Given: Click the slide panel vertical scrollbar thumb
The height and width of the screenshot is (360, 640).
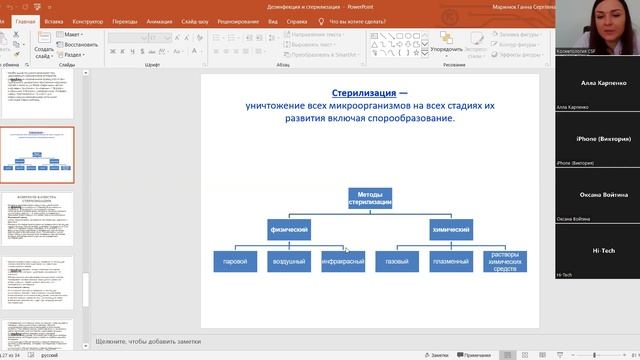Looking at the screenshot, I should [86, 290].
